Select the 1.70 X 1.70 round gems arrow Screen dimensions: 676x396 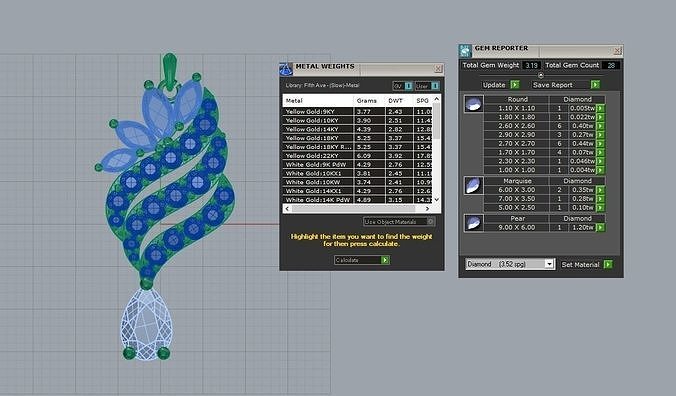[600, 153]
